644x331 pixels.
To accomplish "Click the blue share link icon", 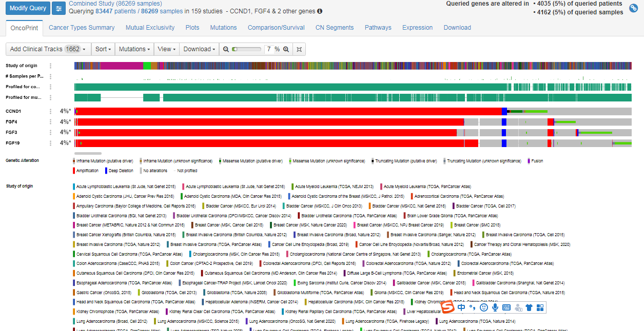I will [633, 8].
